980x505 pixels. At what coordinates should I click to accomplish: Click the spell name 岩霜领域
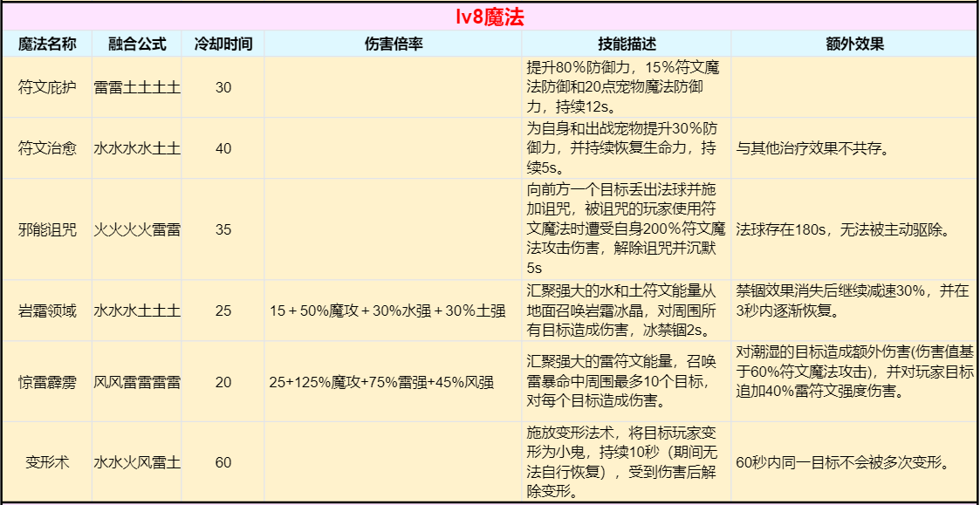pyautogui.click(x=47, y=311)
